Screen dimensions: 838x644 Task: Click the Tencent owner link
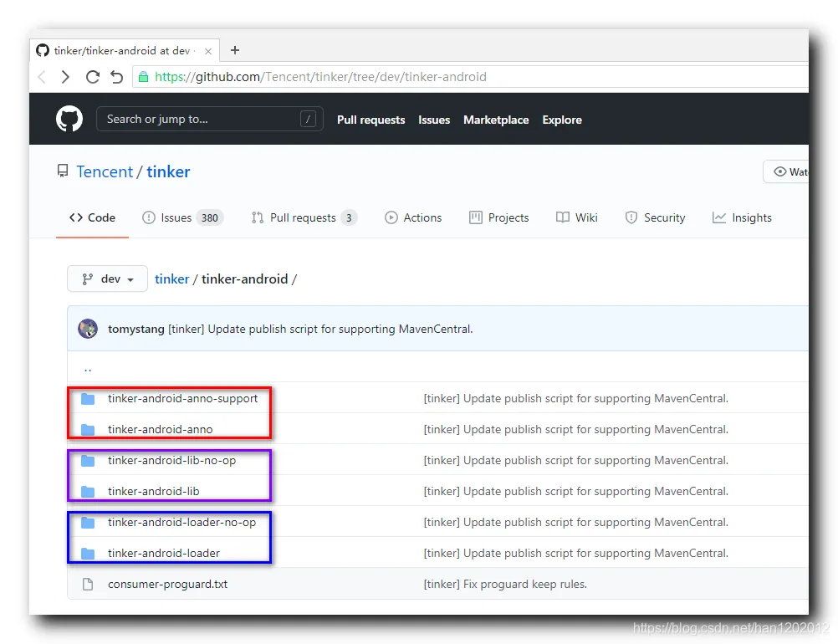[105, 171]
